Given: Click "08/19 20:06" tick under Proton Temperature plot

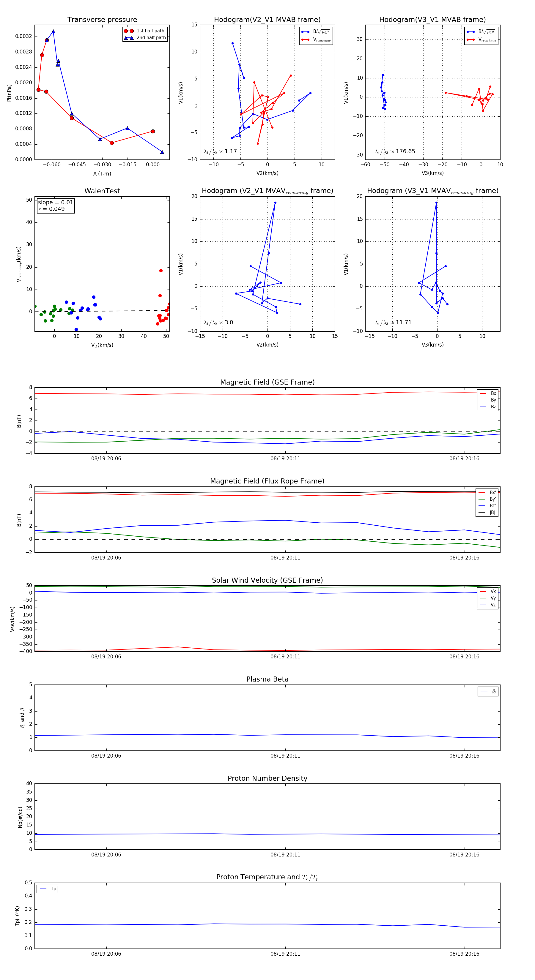Looking at the screenshot, I should pos(106,954).
